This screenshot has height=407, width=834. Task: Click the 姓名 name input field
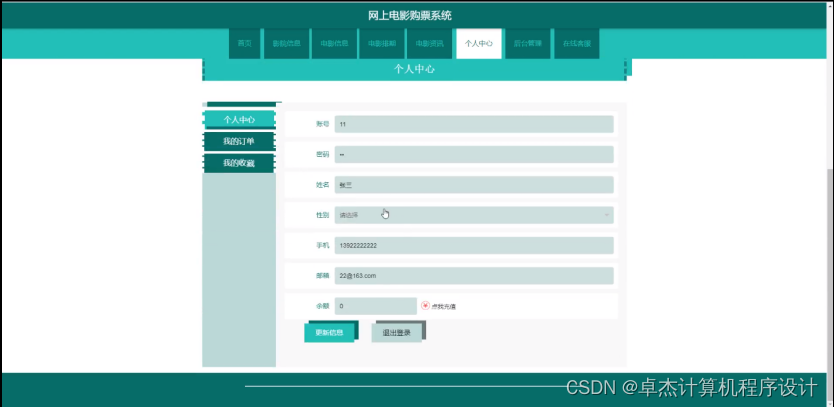[x=473, y=185]
